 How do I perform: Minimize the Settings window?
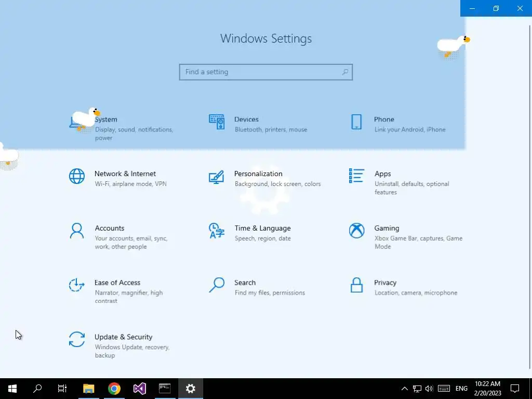(x=472, y=8)
